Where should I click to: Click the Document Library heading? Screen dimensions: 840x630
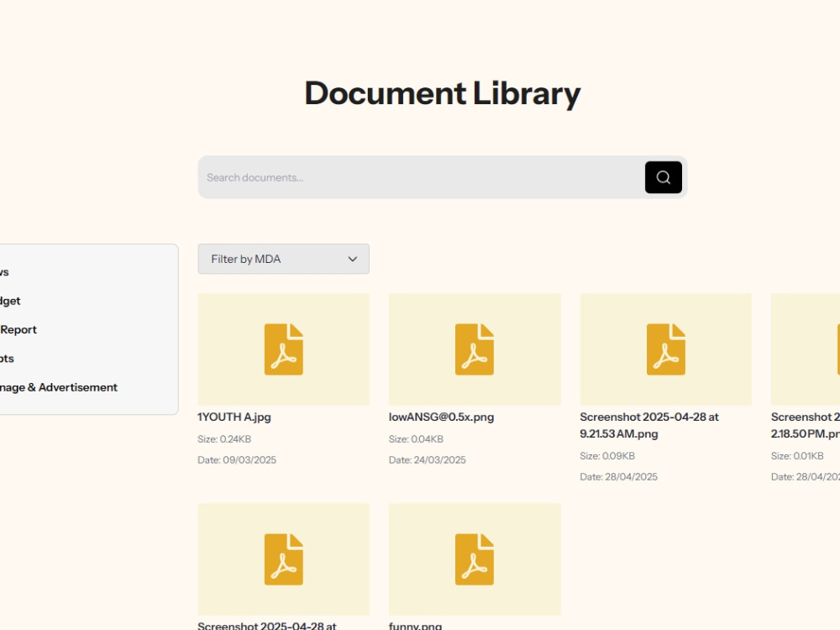443,94
